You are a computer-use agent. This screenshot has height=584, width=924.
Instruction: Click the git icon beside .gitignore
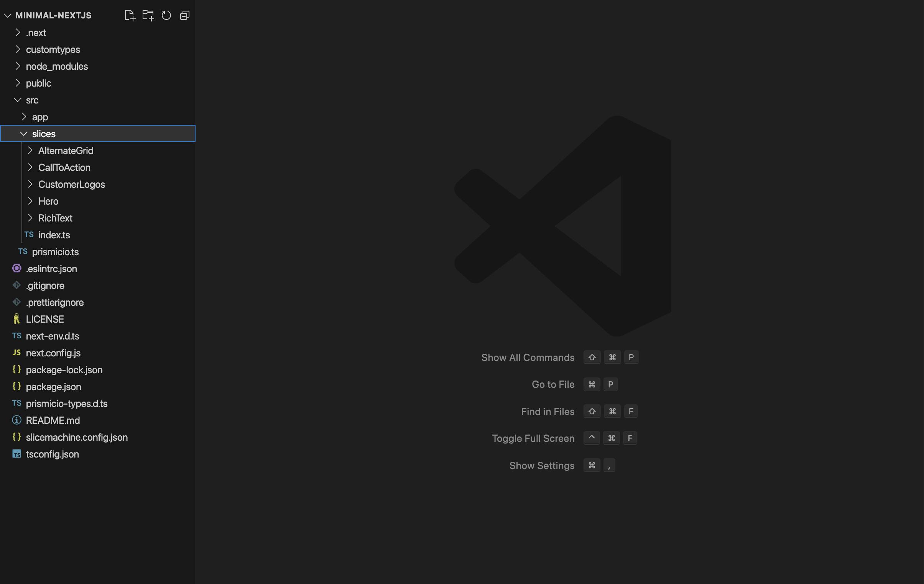[16, 285]
